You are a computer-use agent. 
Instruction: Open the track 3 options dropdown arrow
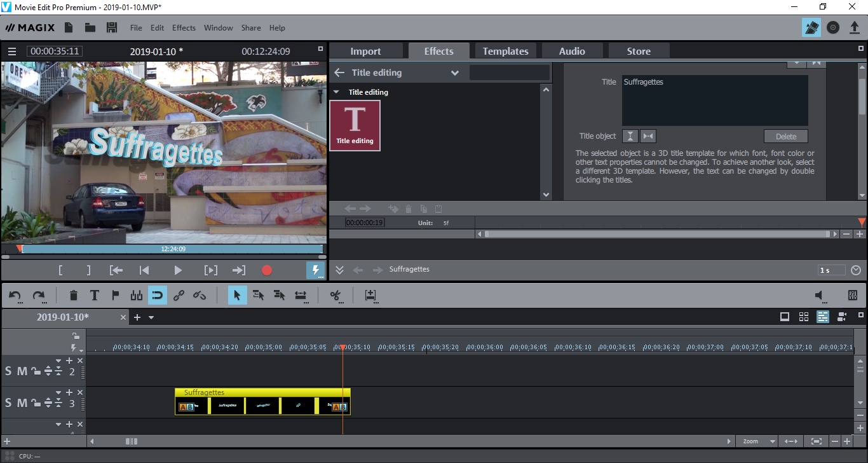[x=58, y=392]
